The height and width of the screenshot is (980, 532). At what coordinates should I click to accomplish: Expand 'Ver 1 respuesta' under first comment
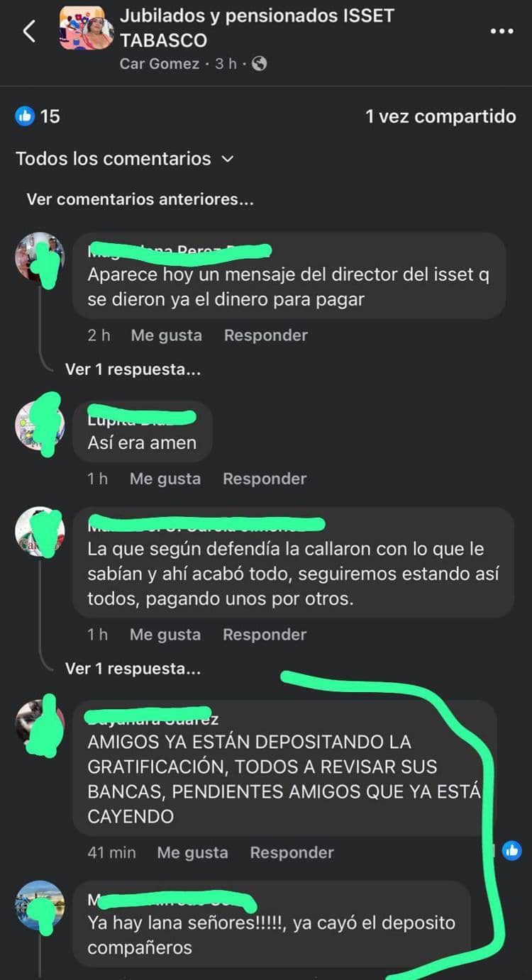pos(133,369)
